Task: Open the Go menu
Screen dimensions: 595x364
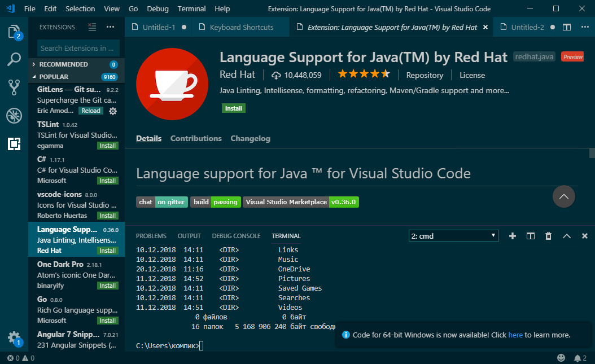Action: [x=133, y=8]
